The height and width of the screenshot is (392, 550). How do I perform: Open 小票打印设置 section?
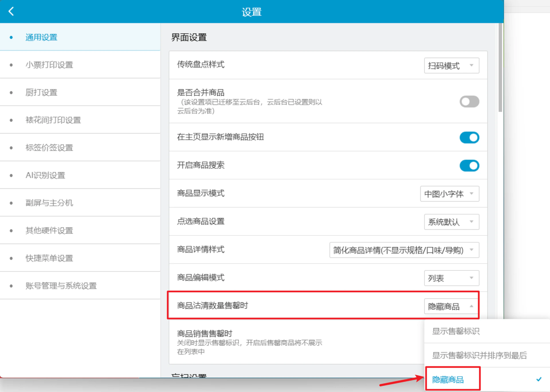(80, 65)
